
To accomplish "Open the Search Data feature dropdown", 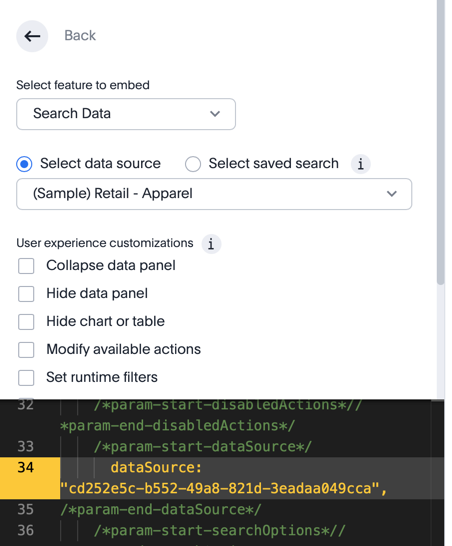I will [x=126, y=114].
